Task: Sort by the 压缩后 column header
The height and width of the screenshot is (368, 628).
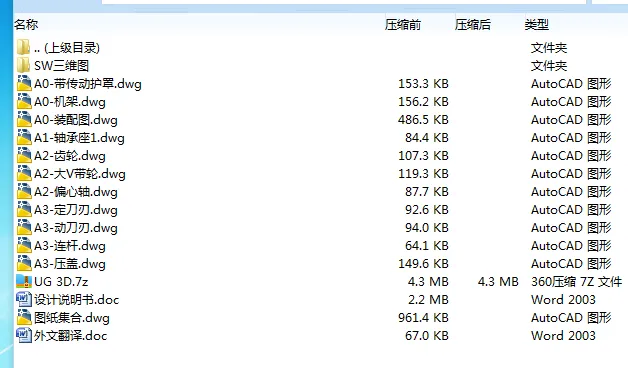Action: (473, 25)
